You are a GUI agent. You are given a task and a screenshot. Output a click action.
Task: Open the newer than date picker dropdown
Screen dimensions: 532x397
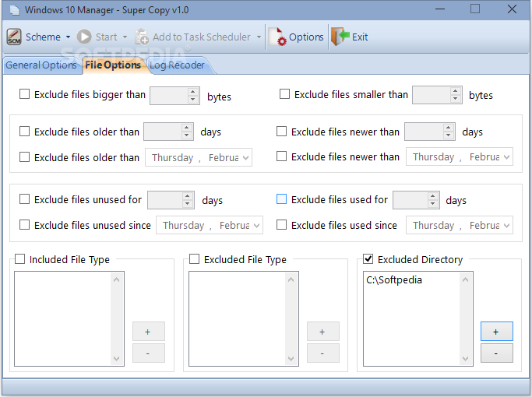(507, 157)
